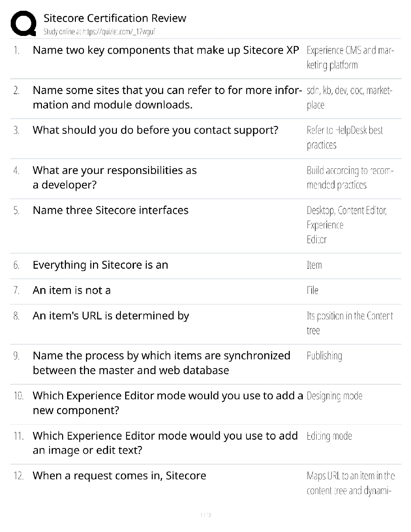411x532 pixels.
Task: Click the 'Publishing' answer
Action: [x=324, y=356]
